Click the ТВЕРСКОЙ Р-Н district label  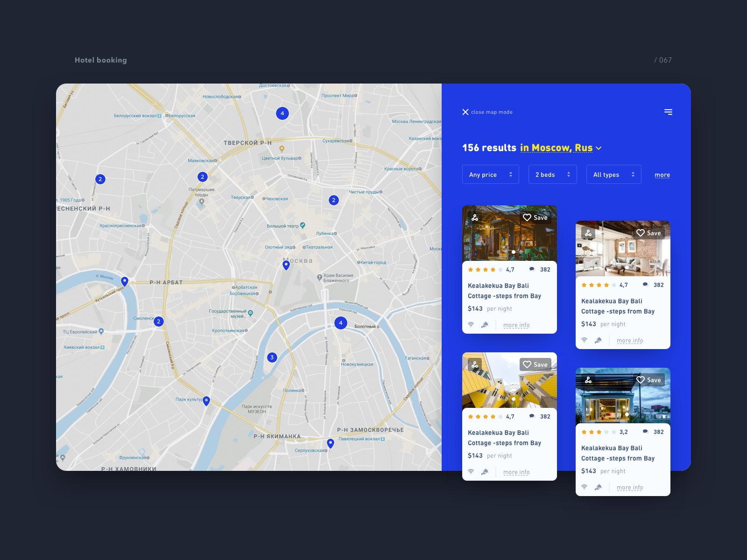click(x=247, y=143)
